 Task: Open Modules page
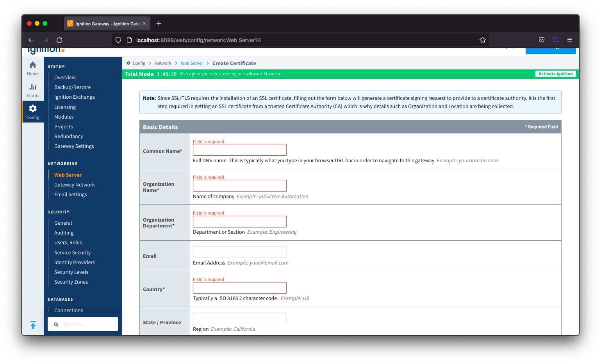[64, 117]
